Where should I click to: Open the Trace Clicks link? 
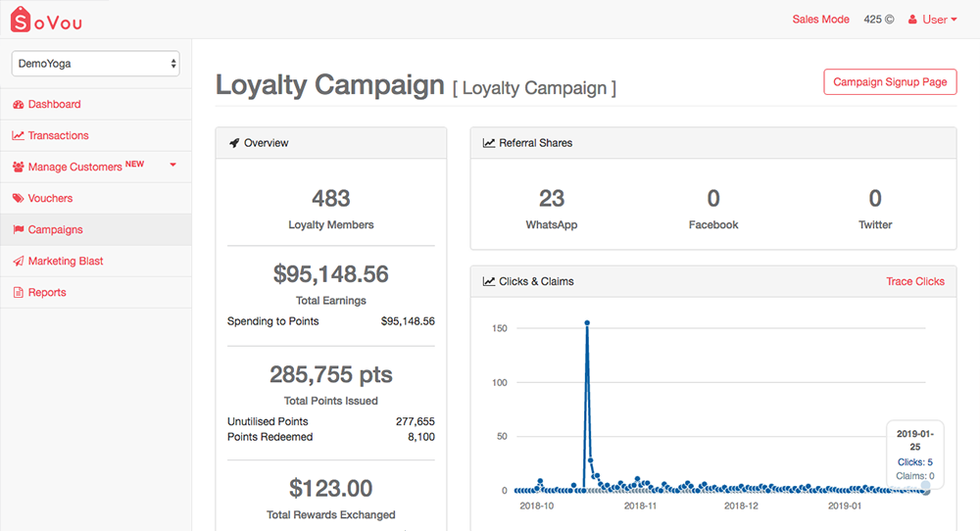point(915,282)
